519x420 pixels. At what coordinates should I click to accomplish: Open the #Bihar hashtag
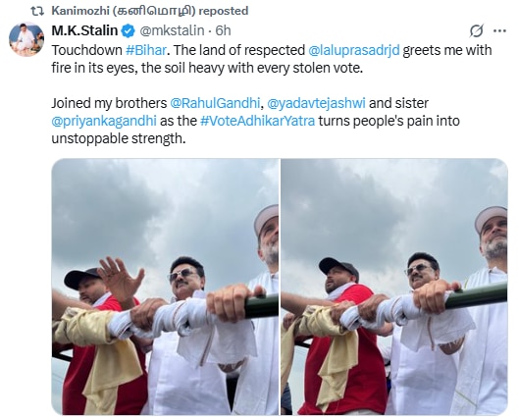[146, 50]
